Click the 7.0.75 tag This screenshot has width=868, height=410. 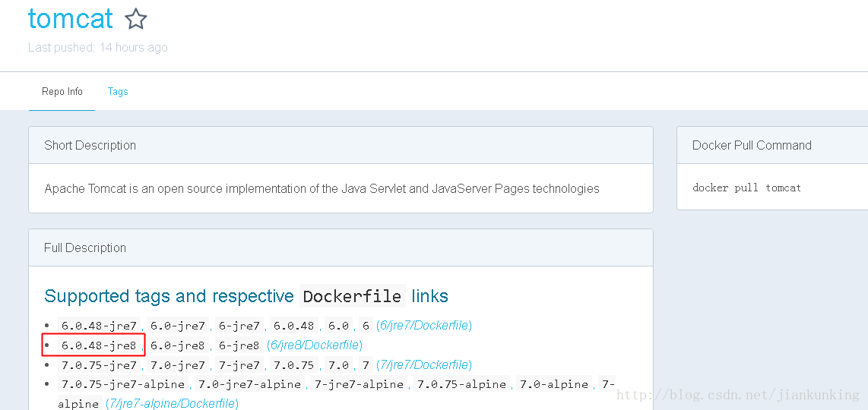pyautogui.click(x=293, y=366)
